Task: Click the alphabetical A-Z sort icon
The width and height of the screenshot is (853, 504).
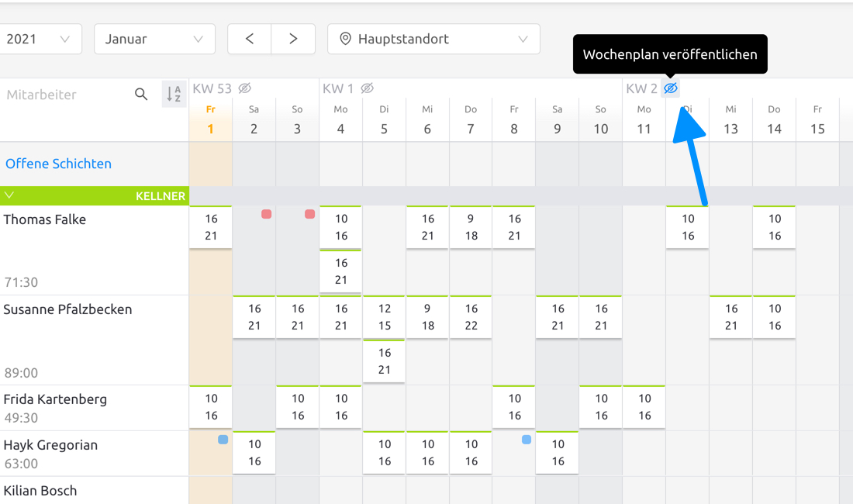Action: point(174,94)
